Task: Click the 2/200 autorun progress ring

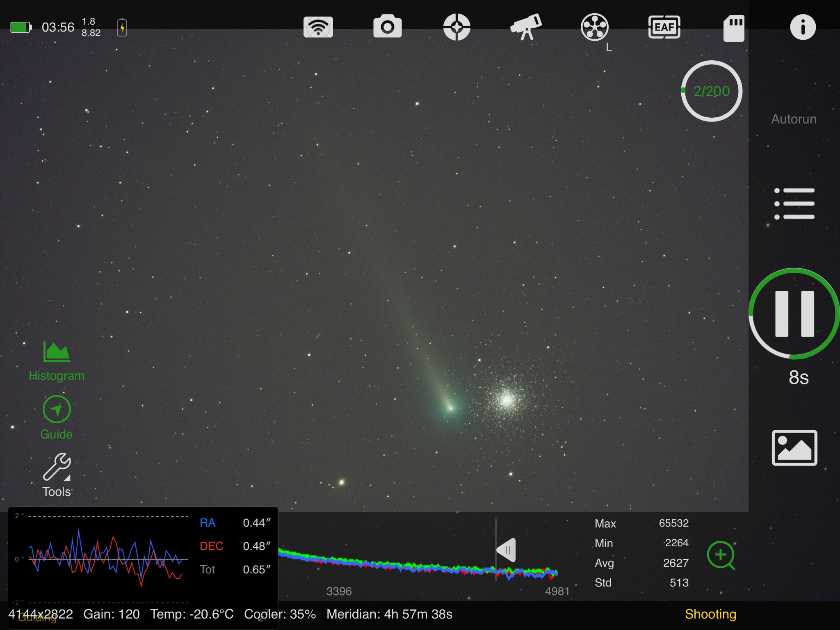Action: click(712, 91)
